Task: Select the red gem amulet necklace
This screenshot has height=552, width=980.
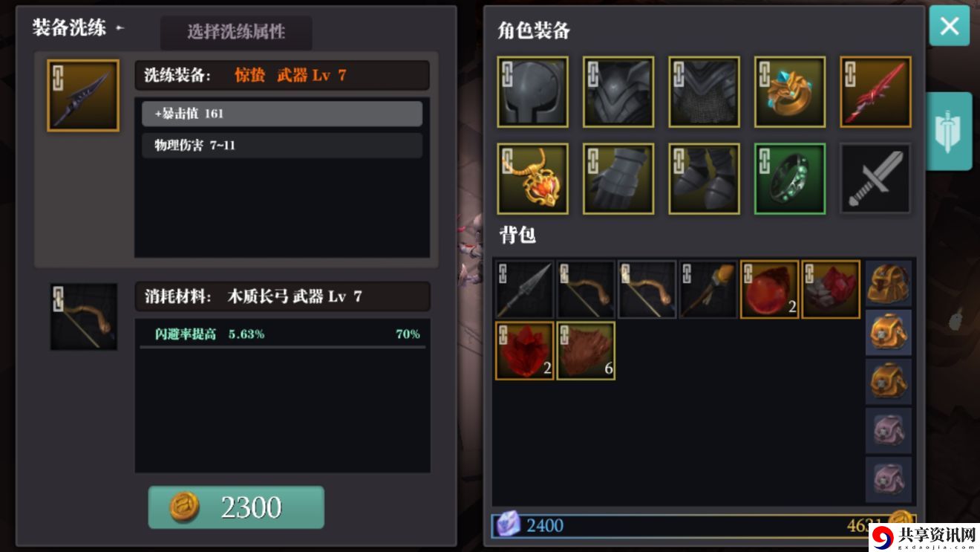Action: (x=532, y=179)
